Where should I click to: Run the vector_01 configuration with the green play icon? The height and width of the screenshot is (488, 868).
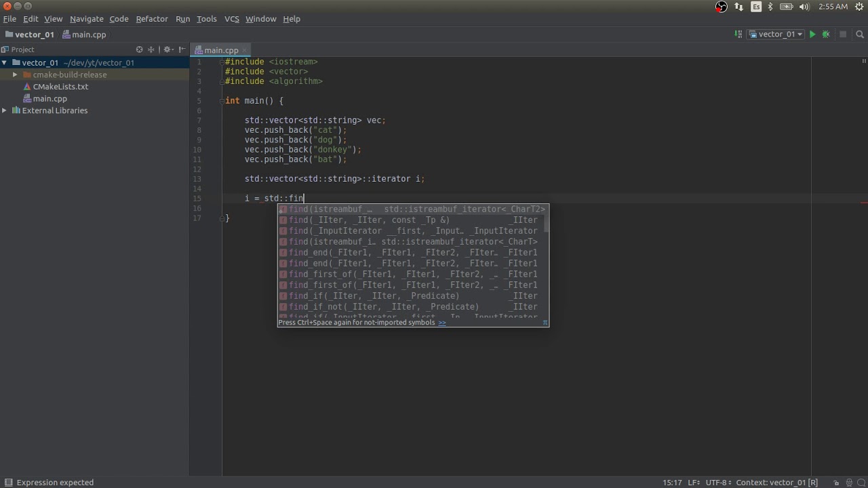(812, 34)
